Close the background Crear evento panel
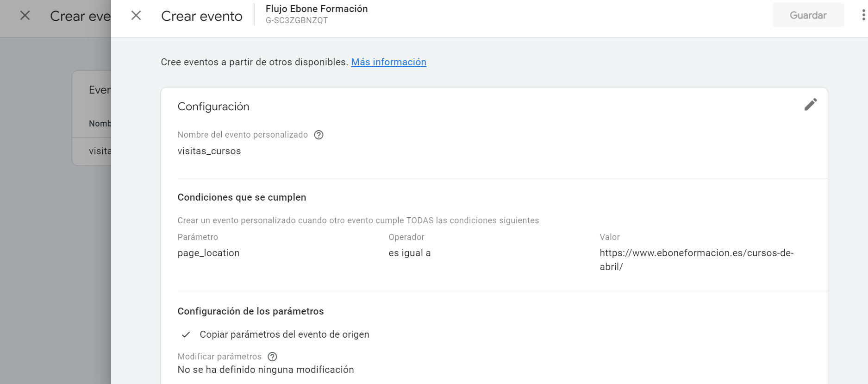This screenshot has height=384, width=868. click(25, 16)
